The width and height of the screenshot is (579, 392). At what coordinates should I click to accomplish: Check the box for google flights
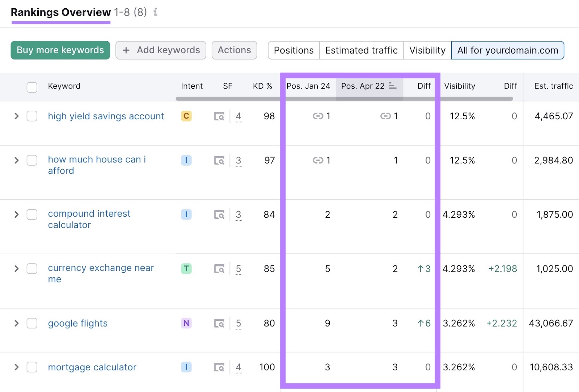tap(32, 323)
